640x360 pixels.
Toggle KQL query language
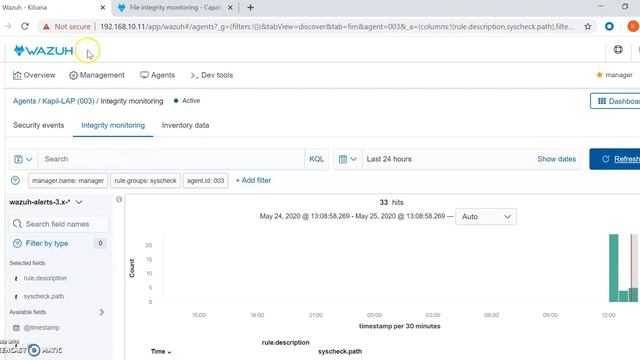point(316,159)
